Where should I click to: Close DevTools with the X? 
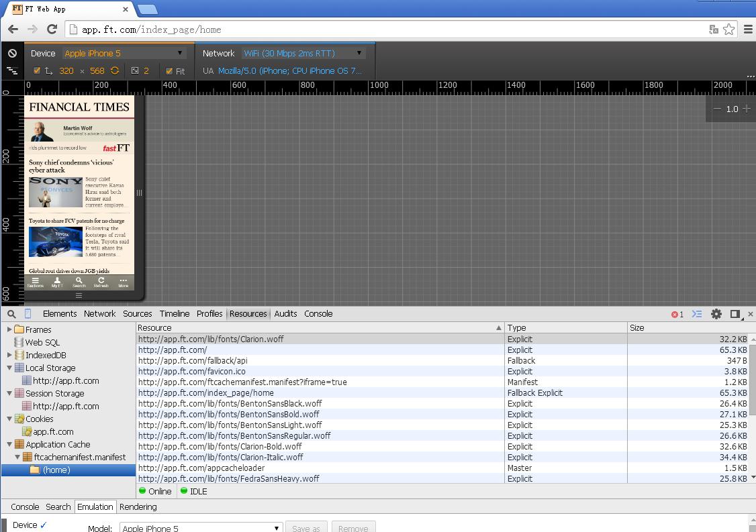pos(750,314)
